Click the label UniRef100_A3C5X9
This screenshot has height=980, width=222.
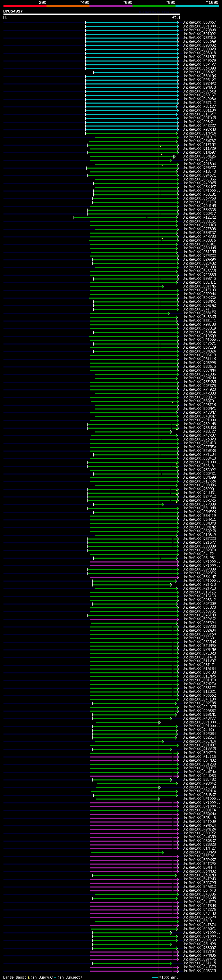[x=199, y=91]
